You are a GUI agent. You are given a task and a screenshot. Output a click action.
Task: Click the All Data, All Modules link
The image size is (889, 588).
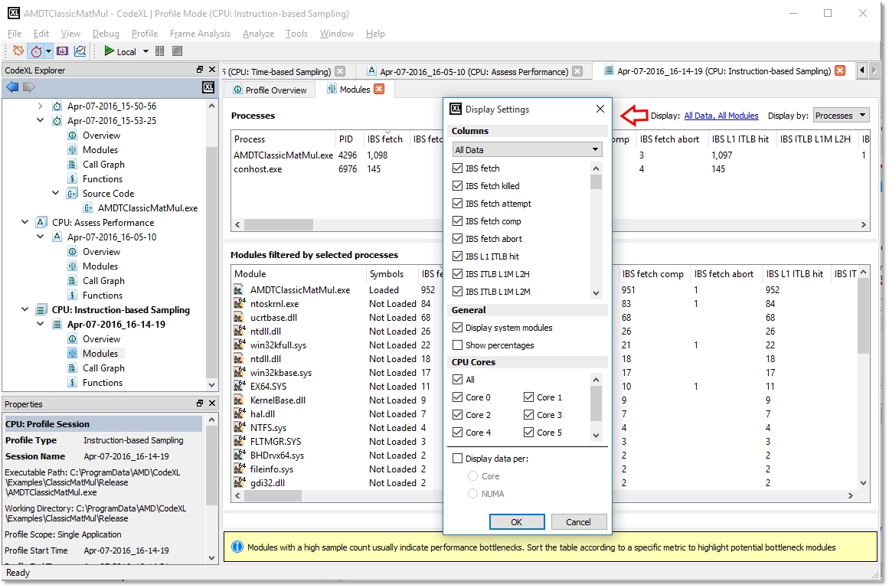[721, 116]
